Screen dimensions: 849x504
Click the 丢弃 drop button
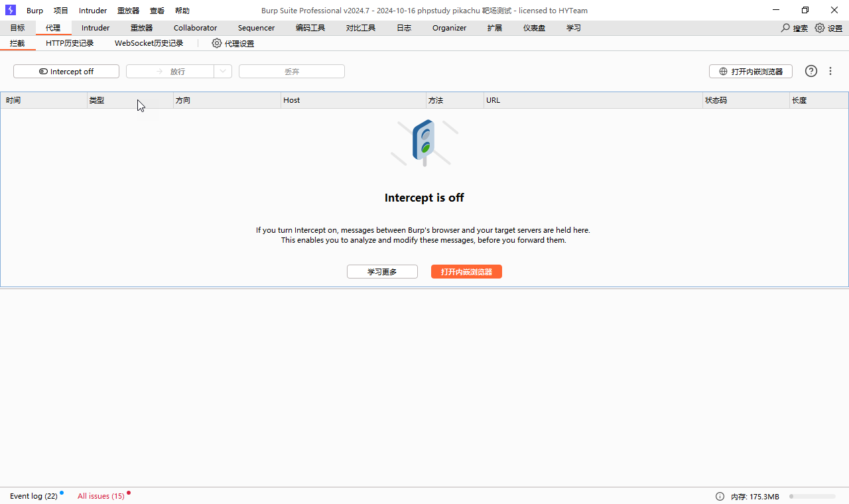coord(292,72)
